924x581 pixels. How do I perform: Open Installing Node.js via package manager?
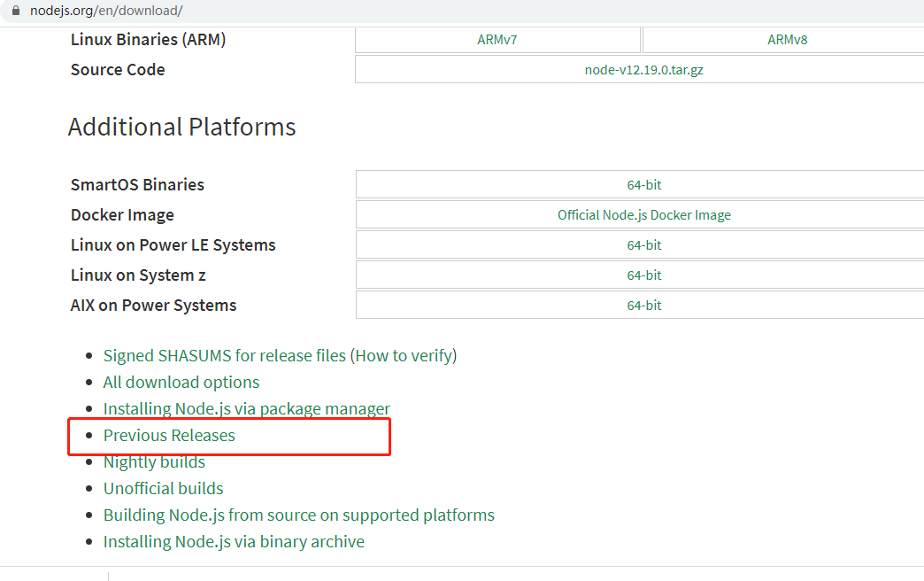247,409
